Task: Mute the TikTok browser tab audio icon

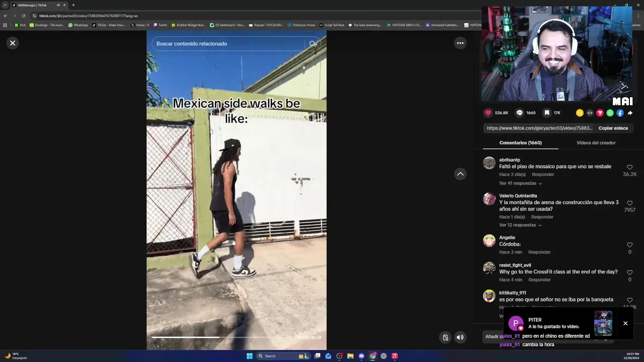Action: 58,5
